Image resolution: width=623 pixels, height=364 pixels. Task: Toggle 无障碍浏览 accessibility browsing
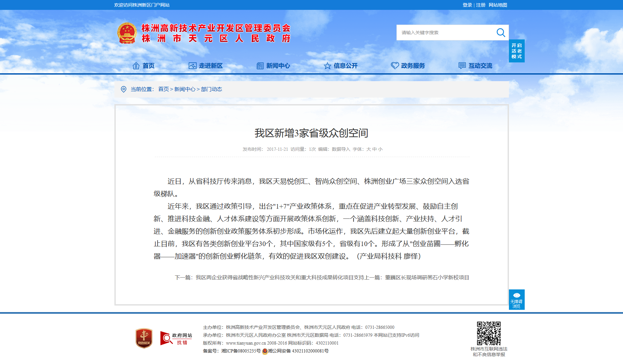point(516,300)
